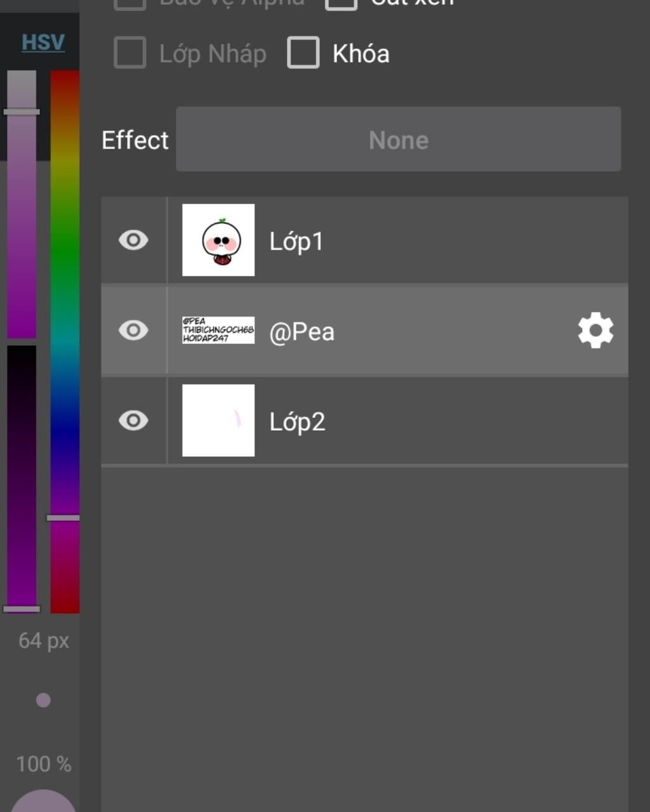650x812 pixels.
Task: Enable the Lớp Nháp checkbox
Action: click(x=130, y=53)
